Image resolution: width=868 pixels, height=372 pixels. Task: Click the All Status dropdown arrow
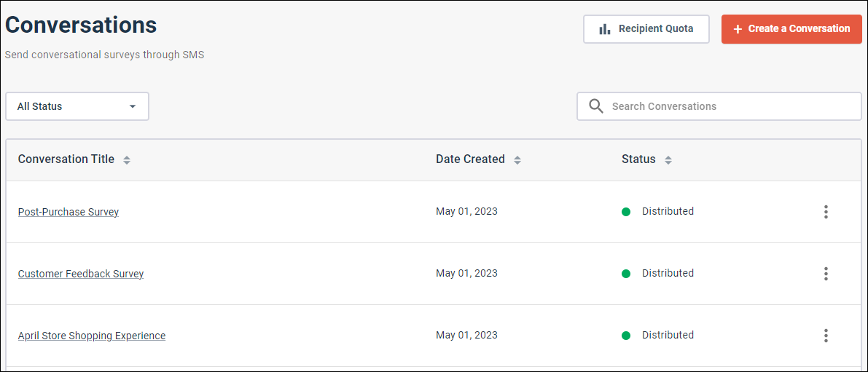[x=133, y=106]
